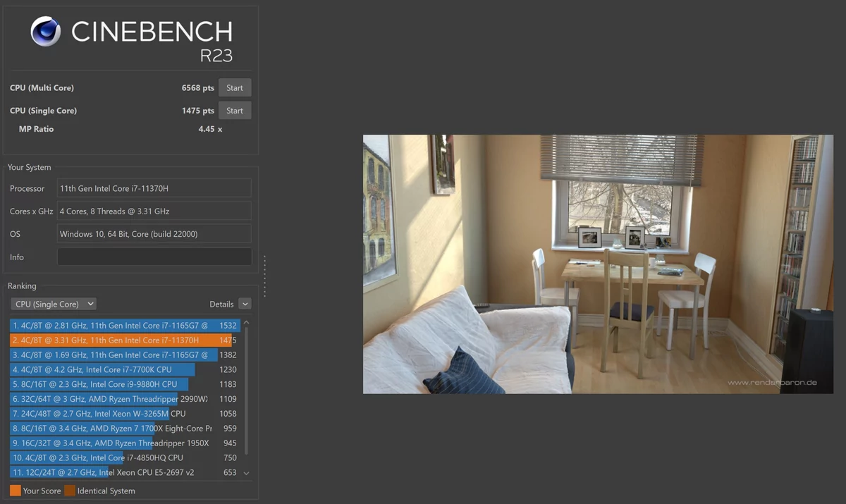Click the Ranking section header

22,286
